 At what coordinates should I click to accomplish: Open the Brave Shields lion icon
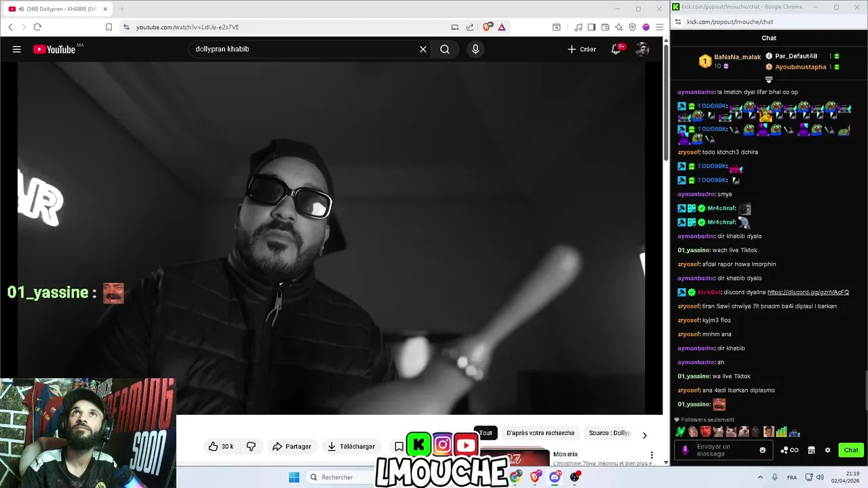(x=487, y=27)
